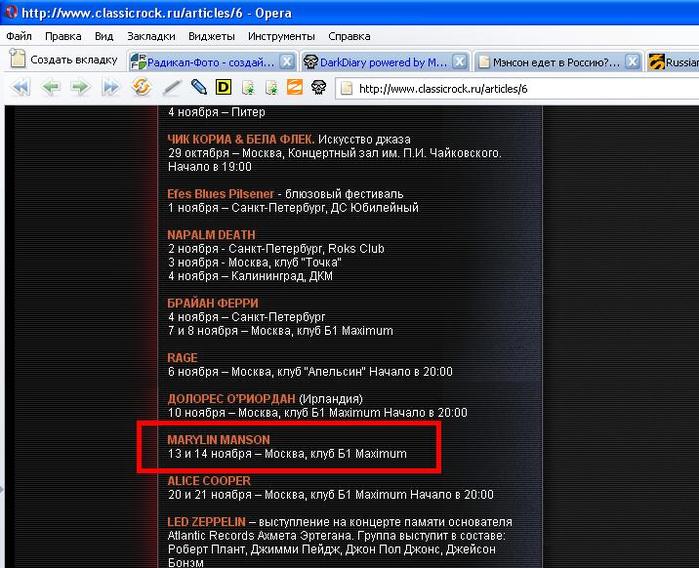Reload the page with the orange refresh icon
The width and height of the screenshot is (699, 568).
coord(141,87)
